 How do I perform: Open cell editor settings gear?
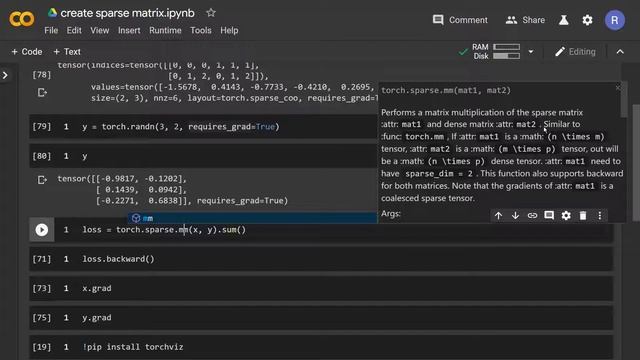click(x=566, y=216)
